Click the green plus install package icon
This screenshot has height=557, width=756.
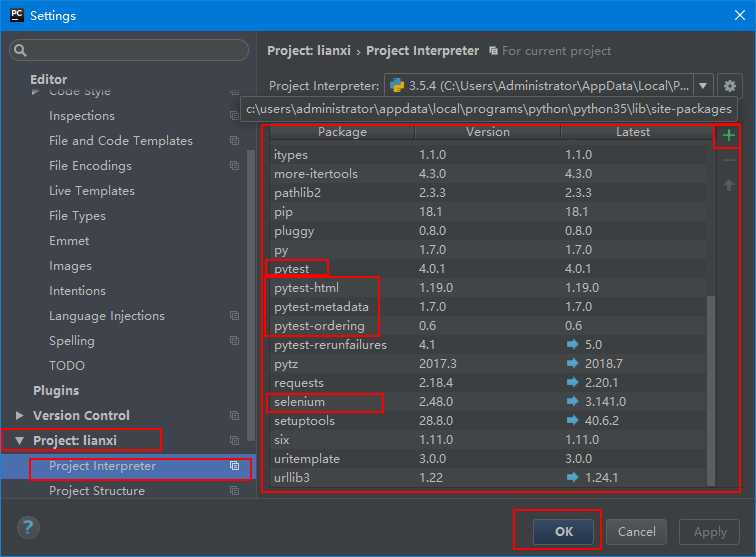pos(729,136)
